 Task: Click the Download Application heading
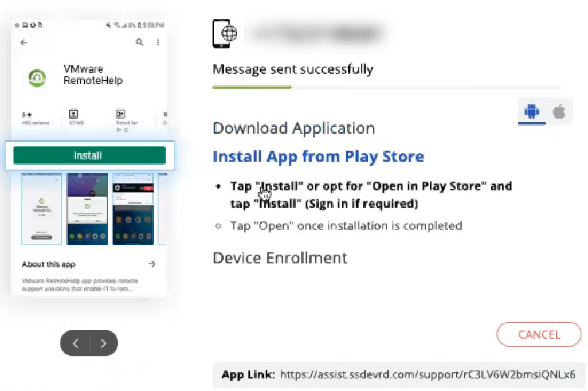click(294, 128)
